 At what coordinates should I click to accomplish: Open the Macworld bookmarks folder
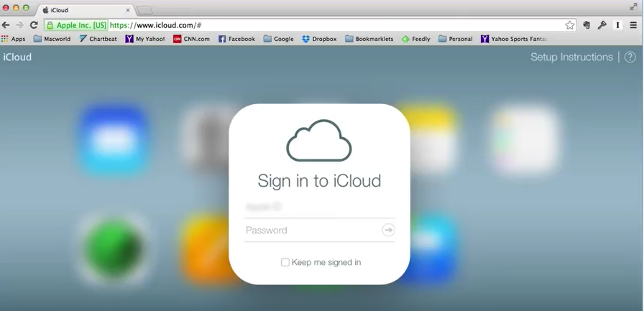tap(52, 39)
